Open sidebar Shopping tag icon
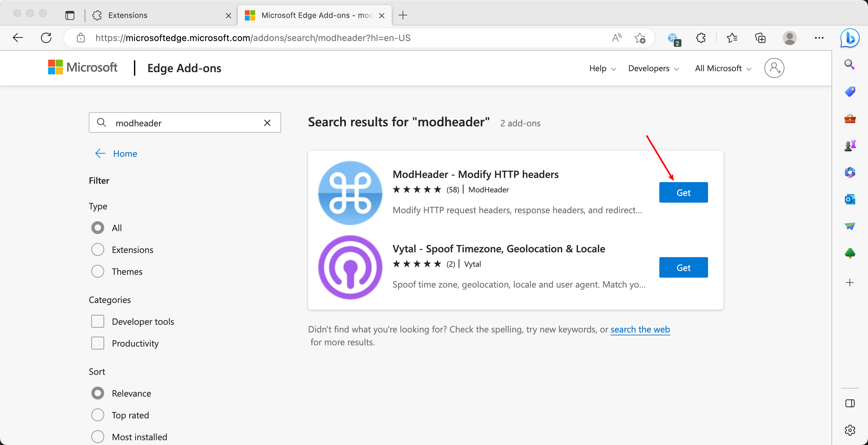This screenshot has width=868, height=445. click(x=849, y=92)
